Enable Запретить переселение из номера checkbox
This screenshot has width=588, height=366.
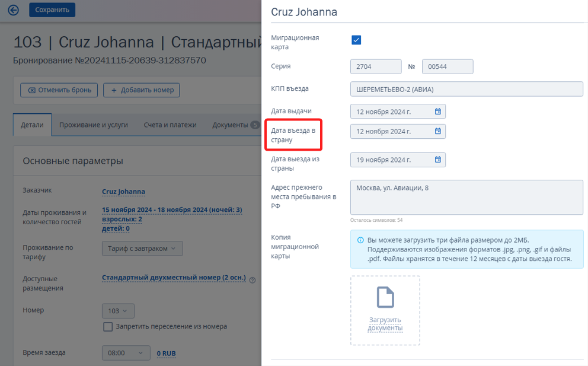[108, 327]
